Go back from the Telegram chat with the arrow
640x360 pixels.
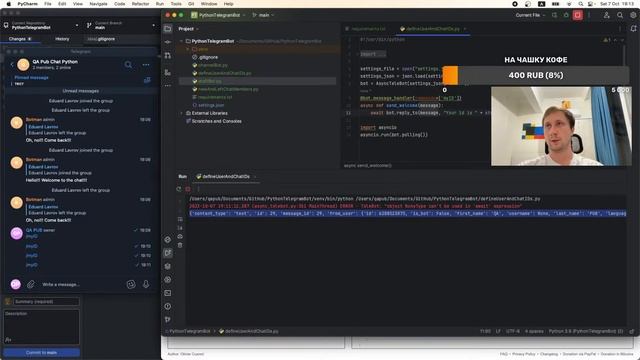tap(12, 64)
